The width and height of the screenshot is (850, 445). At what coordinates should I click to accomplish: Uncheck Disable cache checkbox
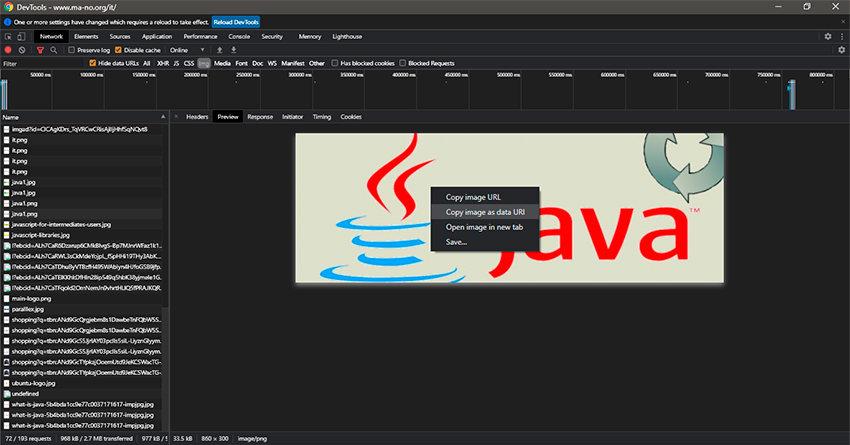click(x=118, y=50)
